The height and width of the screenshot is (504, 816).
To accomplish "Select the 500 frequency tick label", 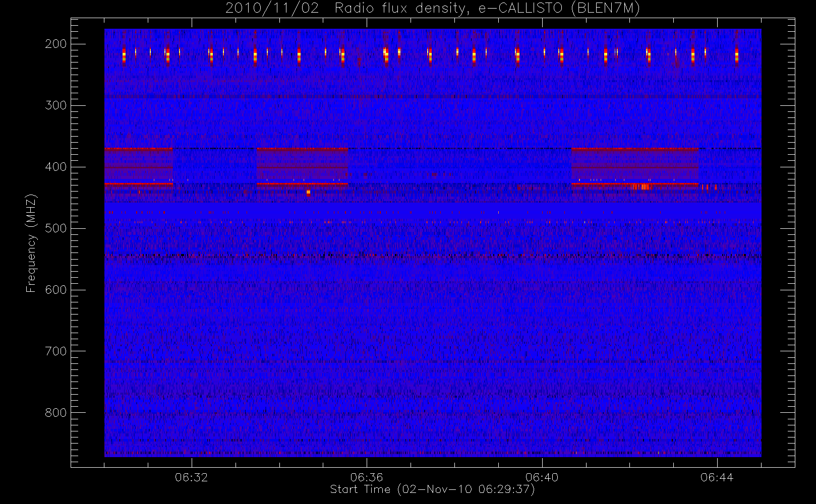I will (56, 228).
